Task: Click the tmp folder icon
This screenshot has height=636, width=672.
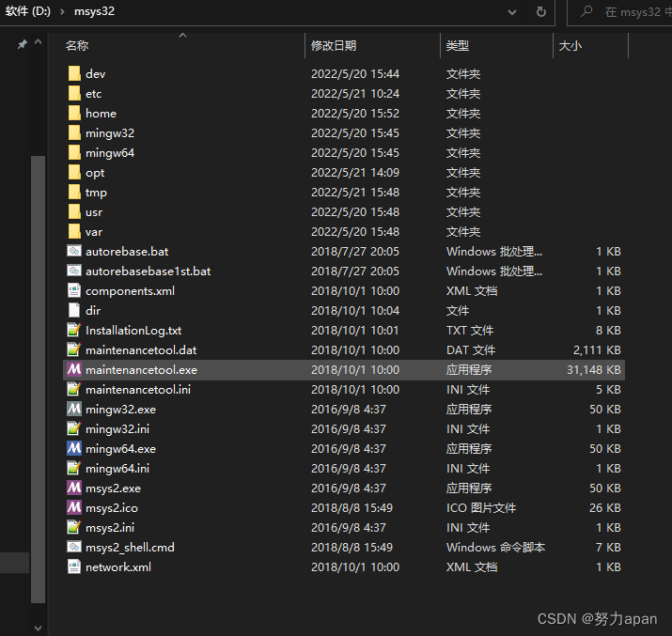Action: [74, 192]
